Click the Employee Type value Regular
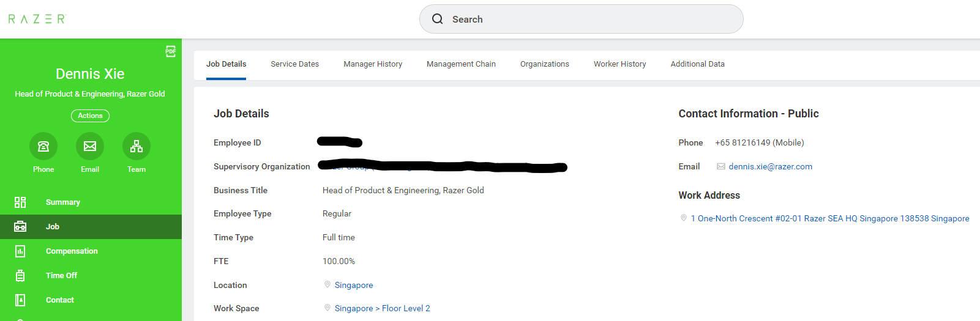Screen dimensions: 980x321 click(x=337, y=213)
